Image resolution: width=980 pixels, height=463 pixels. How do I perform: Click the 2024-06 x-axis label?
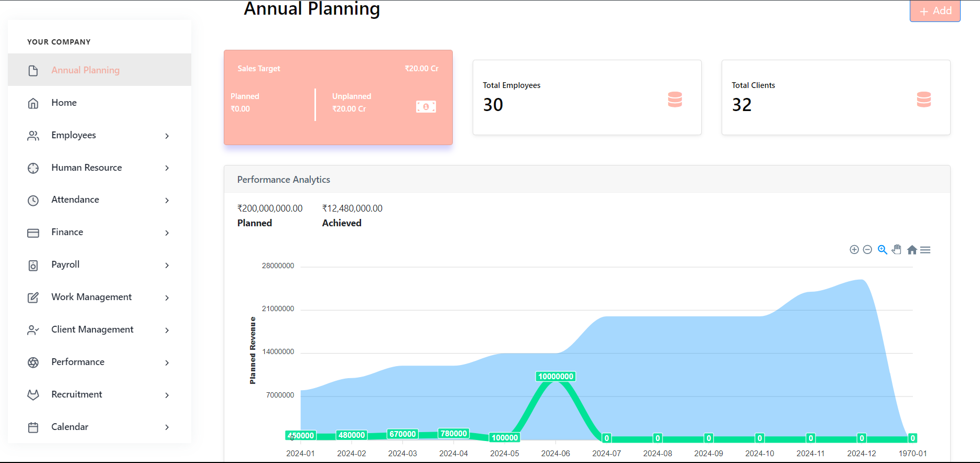556,454
